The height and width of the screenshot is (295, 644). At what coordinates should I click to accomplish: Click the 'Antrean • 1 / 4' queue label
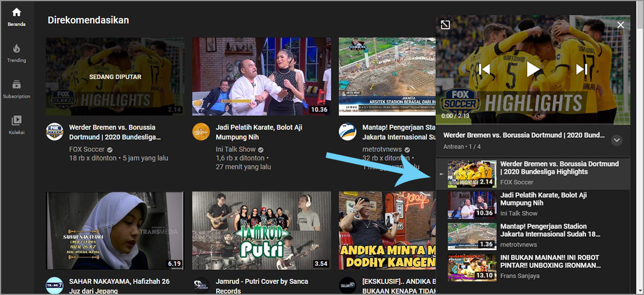462,146
